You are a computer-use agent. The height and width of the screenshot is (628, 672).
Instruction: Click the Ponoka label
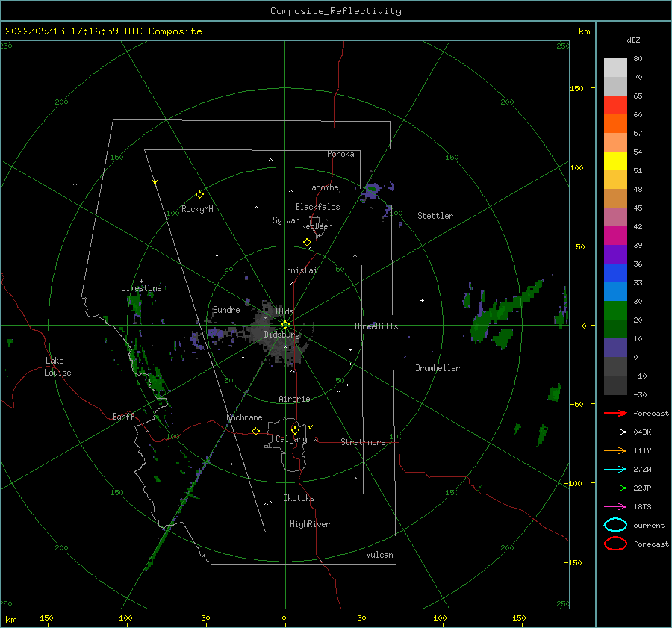340,154
